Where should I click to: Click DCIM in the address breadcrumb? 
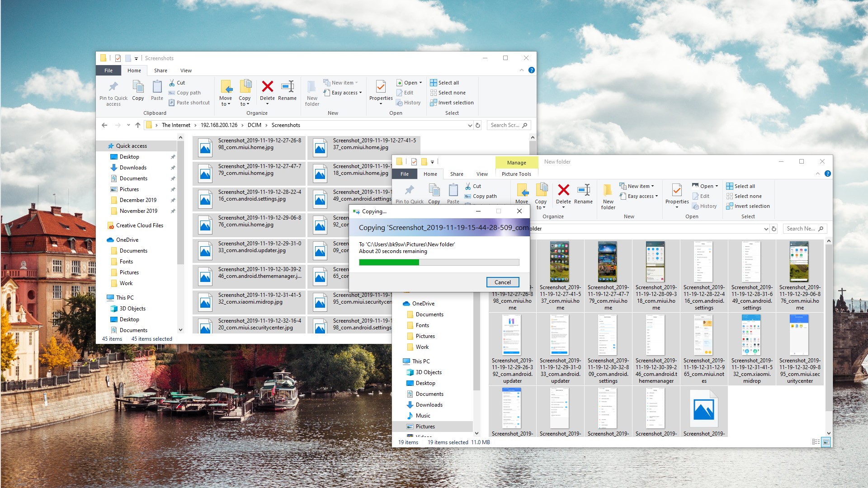[254, 125]
